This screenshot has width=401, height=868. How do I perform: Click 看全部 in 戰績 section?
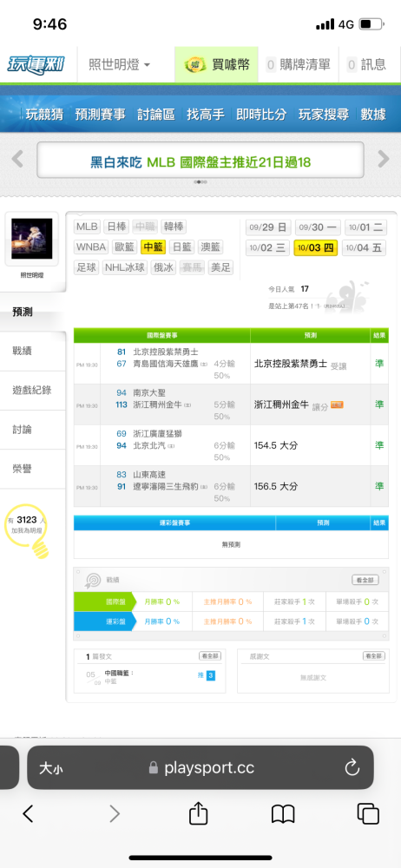coord(365,580)
